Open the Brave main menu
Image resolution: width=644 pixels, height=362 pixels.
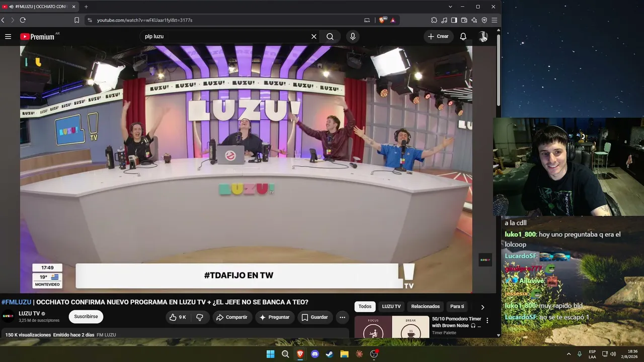pyautogui.click(x=495, y=20)
